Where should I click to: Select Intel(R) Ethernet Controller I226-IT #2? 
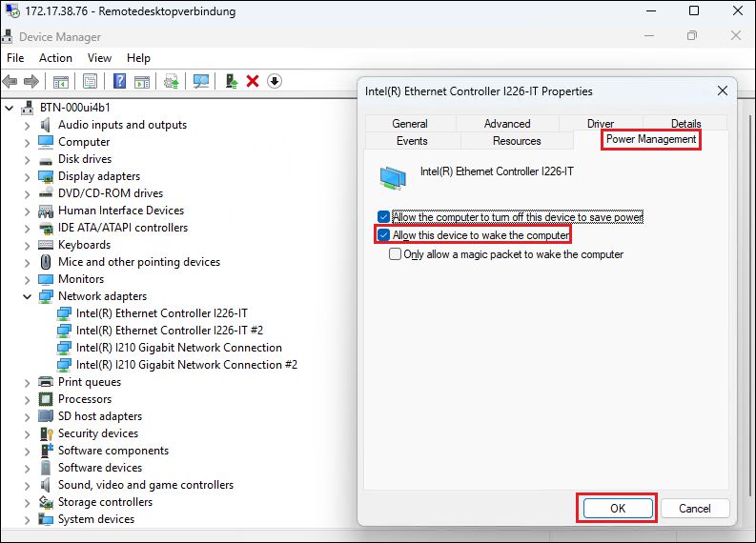point(170,331)
